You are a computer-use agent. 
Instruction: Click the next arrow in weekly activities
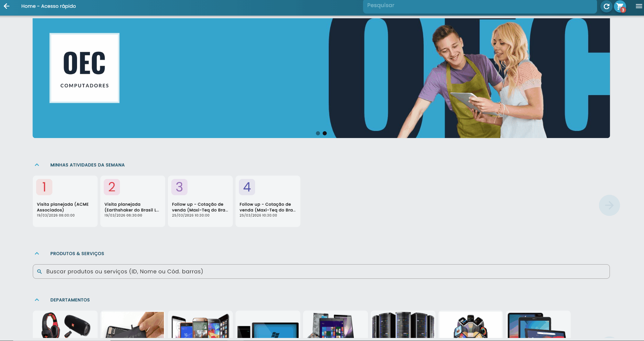point(609,205)
